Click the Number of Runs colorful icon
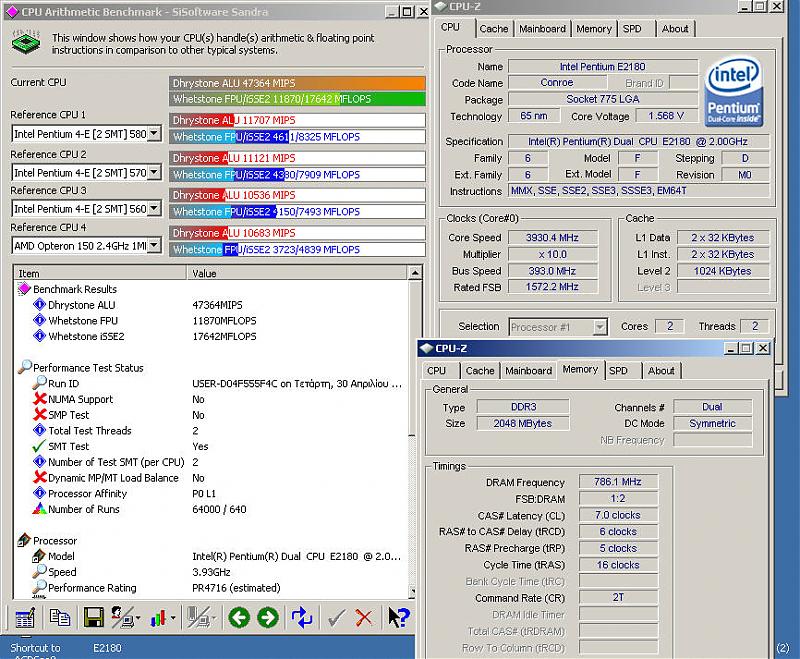The image size is (800, 659). coord(39,509)
